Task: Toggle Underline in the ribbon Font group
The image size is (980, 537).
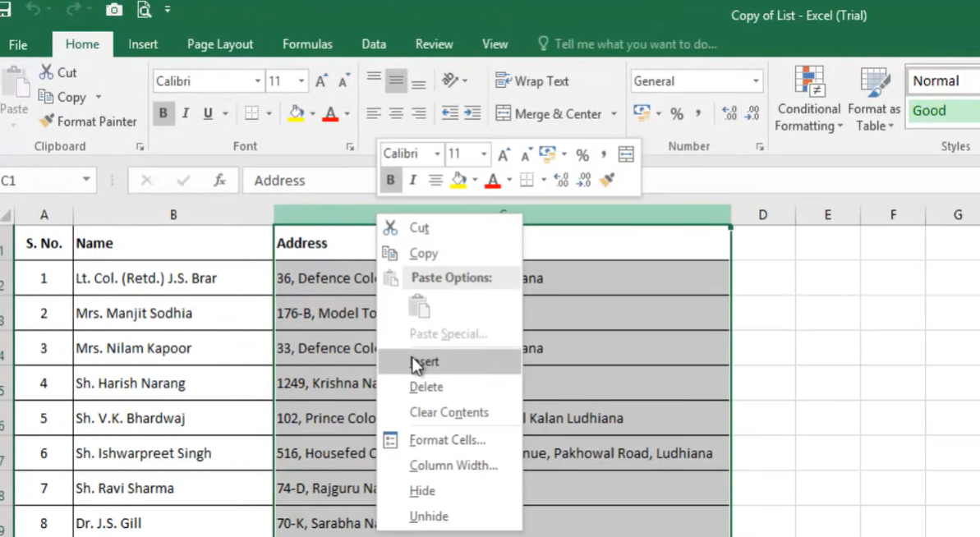Action: (x=208, y=113)
